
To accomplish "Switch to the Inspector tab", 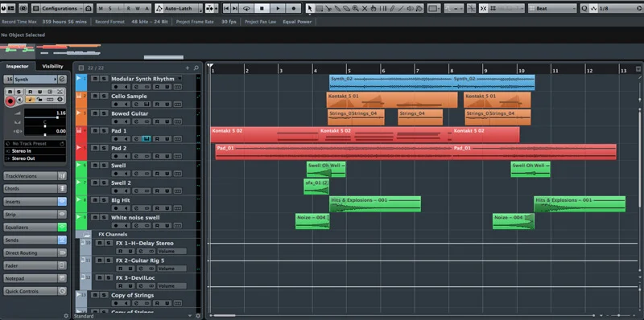I will 17,66.
